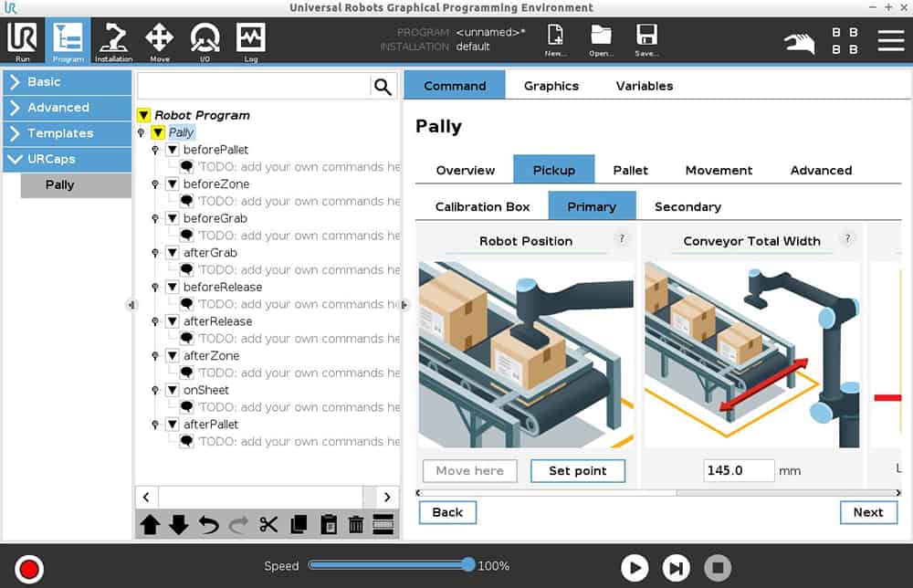The image size is (913, 588).
Task: Create a new program with New icon
Action: 555,39
